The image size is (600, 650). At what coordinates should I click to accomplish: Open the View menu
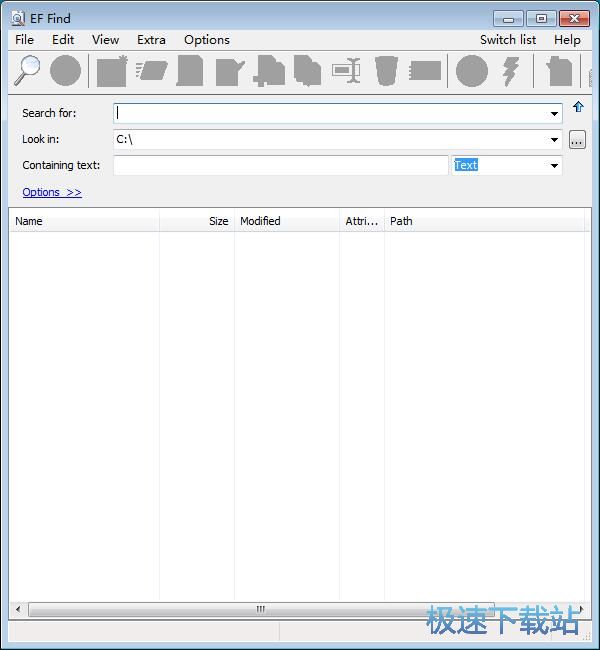105,40
